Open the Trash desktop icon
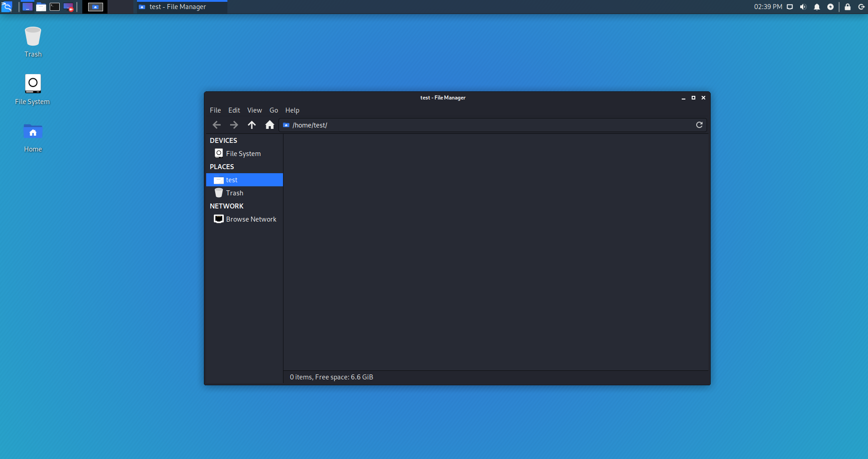The image size is (868, 459). pos(33,42)
